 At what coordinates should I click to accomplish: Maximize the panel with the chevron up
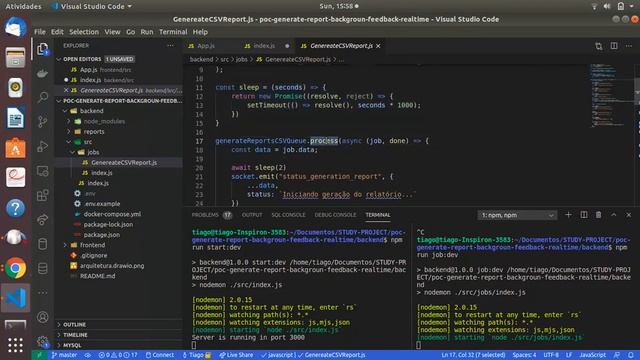(x=613, y=215)
